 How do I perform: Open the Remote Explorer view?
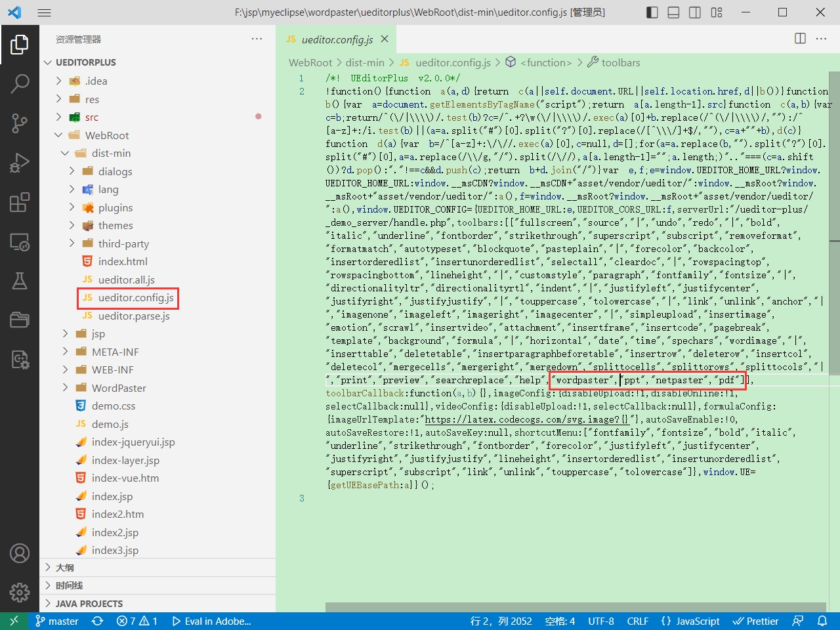20,241
